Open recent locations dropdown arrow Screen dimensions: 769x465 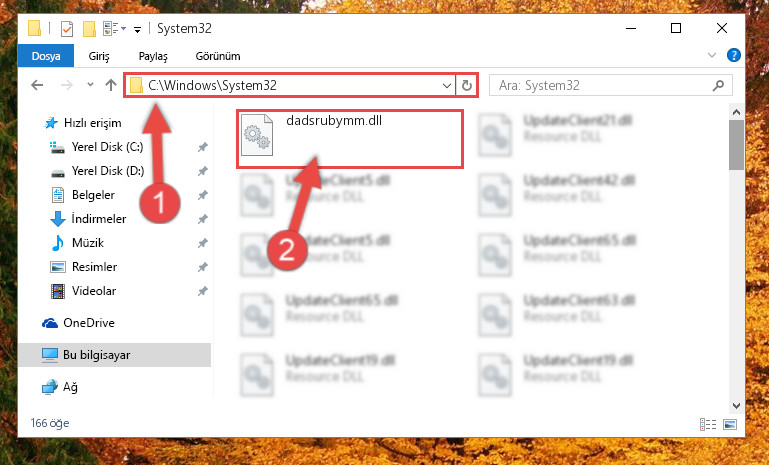click(x=90, y=85)
